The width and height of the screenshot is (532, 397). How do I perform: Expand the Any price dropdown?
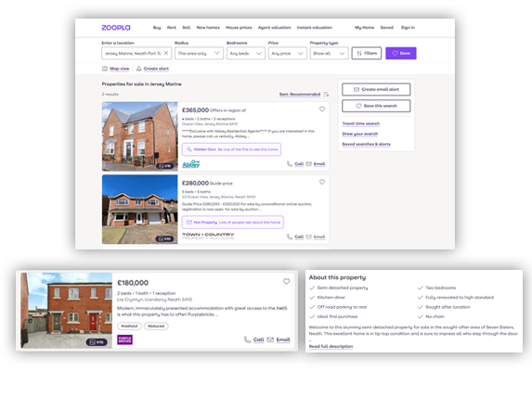tap(288, 53)
